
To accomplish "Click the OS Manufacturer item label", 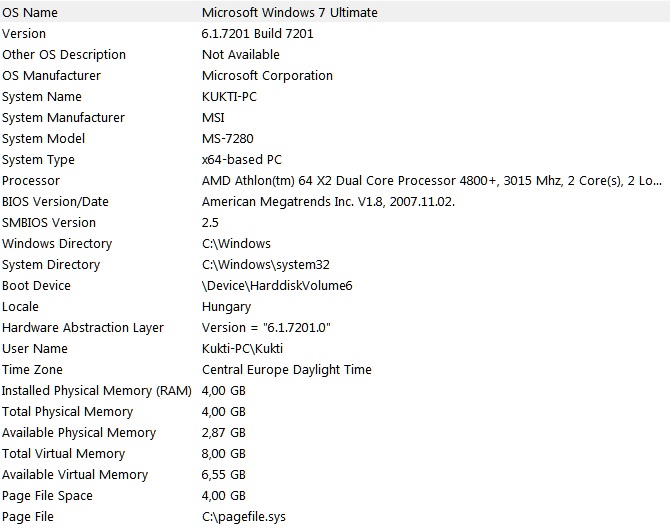I will 51,76.
